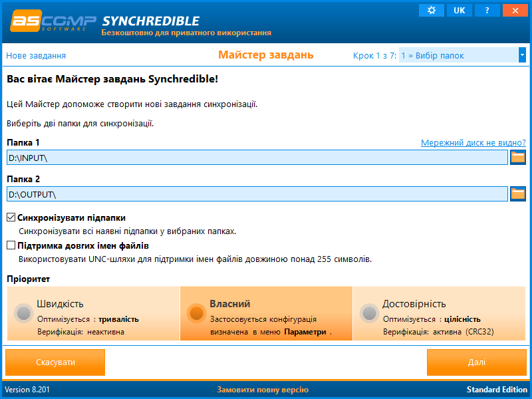Close the Synchredible window
This screenshot has width=532, height=399.
click(515, 10)
